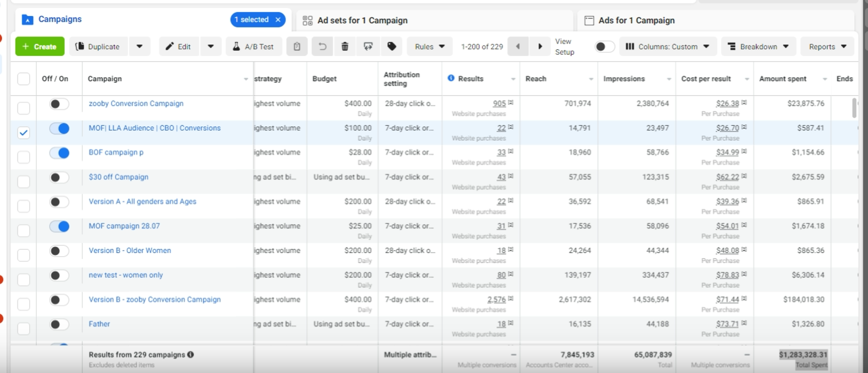Turn off MOF campaign 28.07 toggle
The image size is (868, 373).
tap(59, 226)
